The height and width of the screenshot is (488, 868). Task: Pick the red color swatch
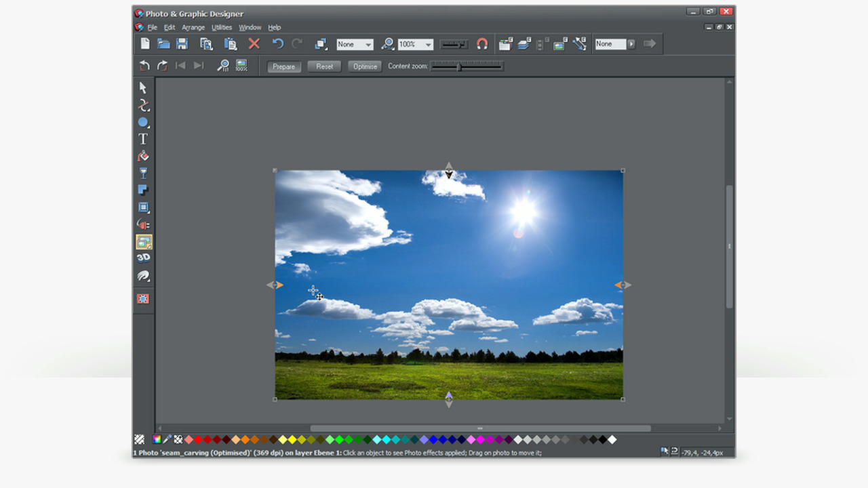(198, 440)
